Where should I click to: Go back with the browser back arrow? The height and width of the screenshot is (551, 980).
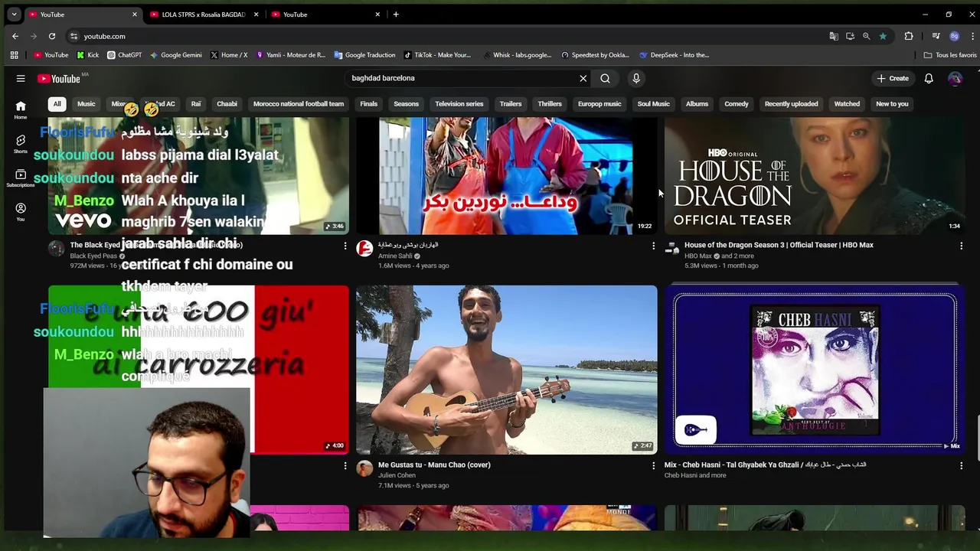pos(15,36)
